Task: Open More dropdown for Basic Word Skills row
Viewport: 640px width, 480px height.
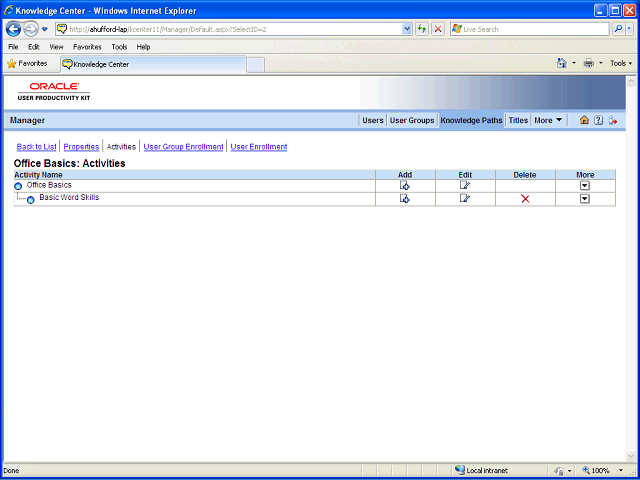Action: (x=585, y=199)
